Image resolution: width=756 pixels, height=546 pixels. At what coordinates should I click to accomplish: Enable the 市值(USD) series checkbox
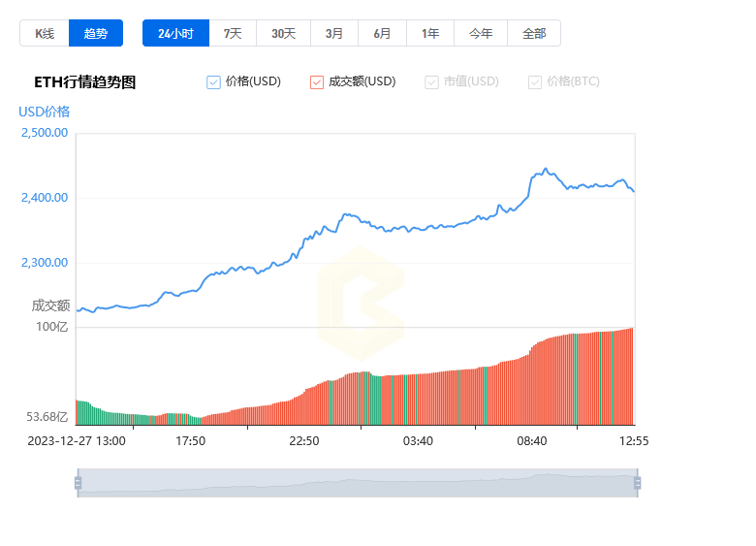(x=431, y=82)
